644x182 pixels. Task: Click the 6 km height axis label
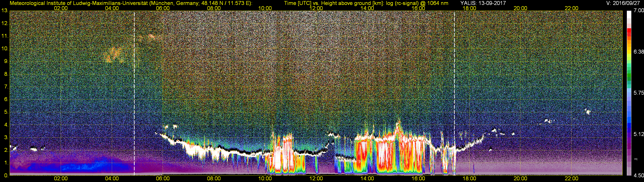6,100
